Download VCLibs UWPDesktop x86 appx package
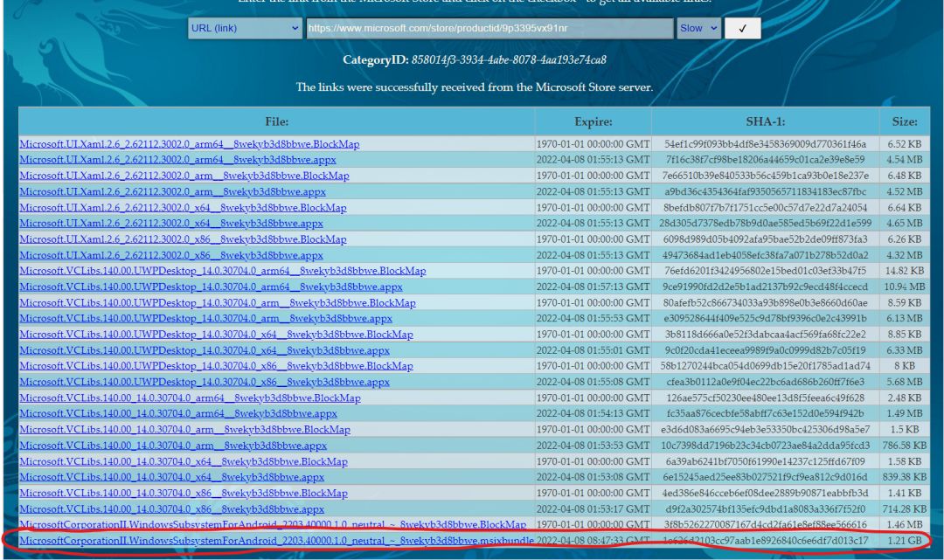Viewport: 944px width, 560px height. tap(205, 382)
